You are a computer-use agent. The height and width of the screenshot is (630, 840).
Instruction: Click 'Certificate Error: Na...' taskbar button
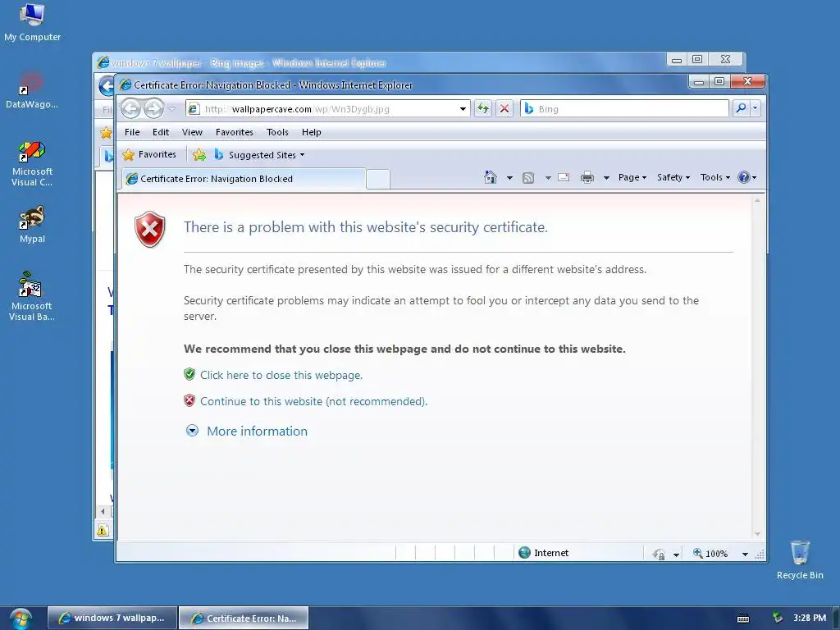[243, 618]
